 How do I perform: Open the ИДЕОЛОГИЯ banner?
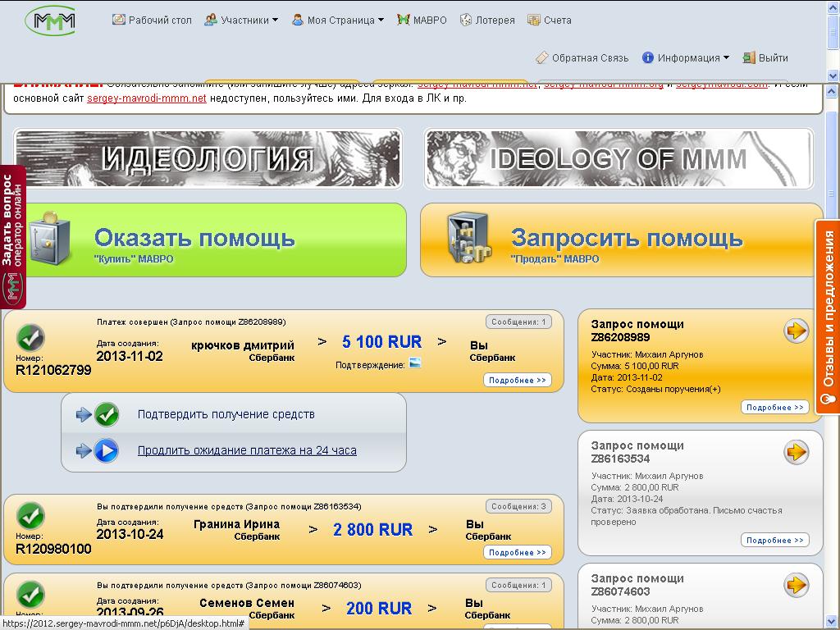[208, 158]
